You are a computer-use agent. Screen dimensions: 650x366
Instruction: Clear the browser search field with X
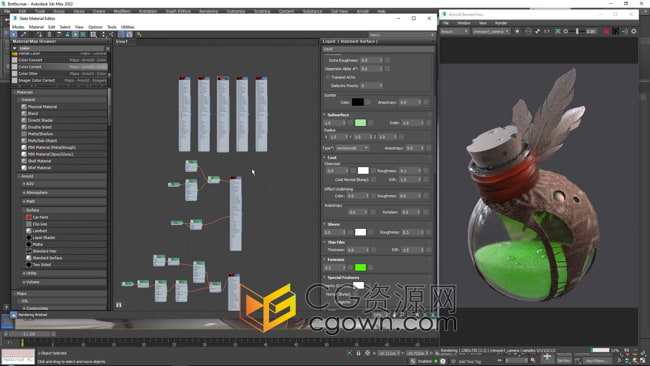pyautogui.click(x=108, y=48)
